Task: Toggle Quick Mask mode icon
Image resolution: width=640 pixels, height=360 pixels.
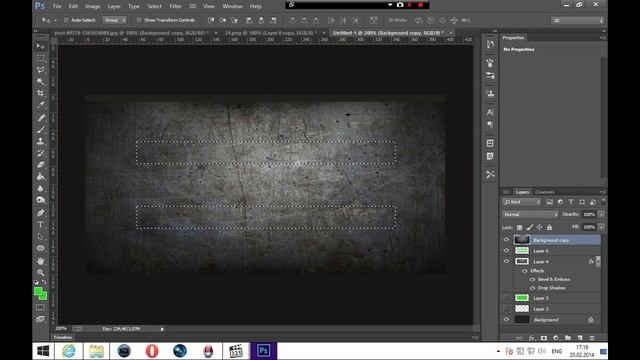Action: [40, 307]
